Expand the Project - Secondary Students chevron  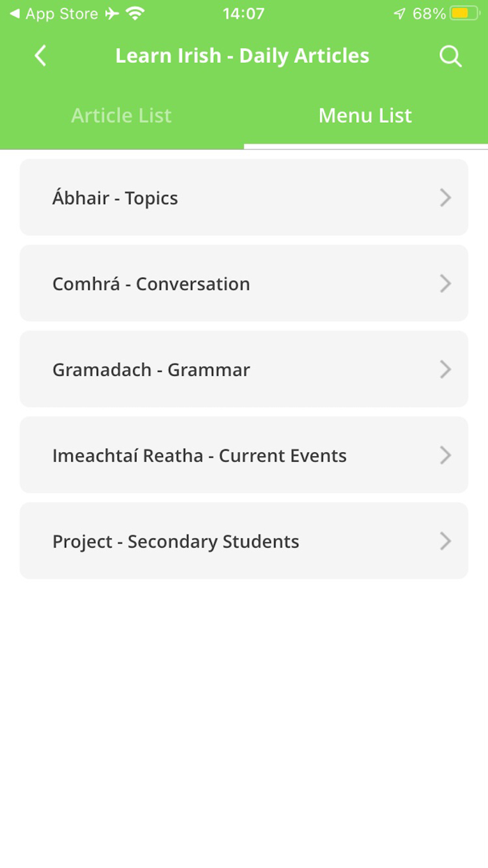[445, 541]
